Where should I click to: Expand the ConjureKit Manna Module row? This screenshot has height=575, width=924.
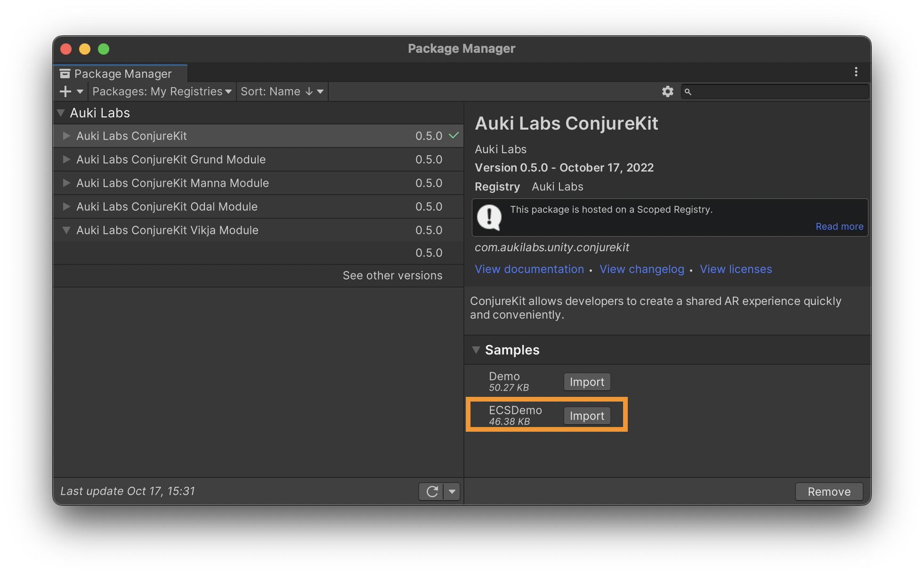tap(66, 183)
